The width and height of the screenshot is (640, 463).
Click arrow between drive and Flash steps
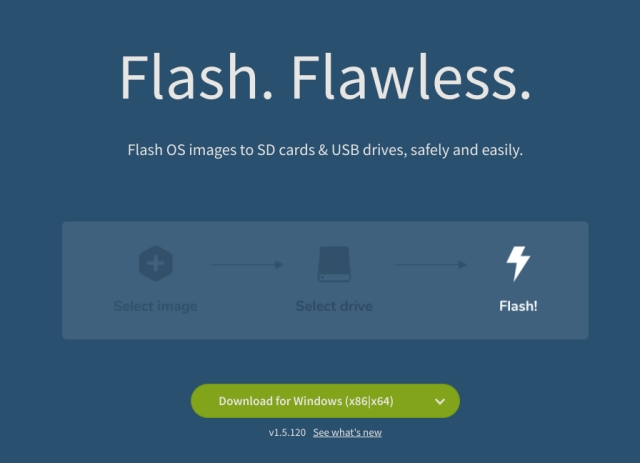(430, 265)
